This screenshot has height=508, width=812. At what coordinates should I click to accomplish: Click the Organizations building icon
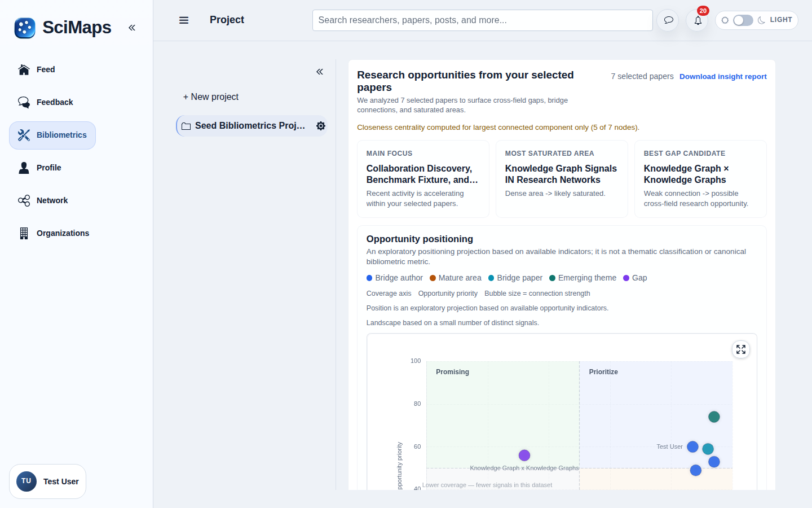24,233
